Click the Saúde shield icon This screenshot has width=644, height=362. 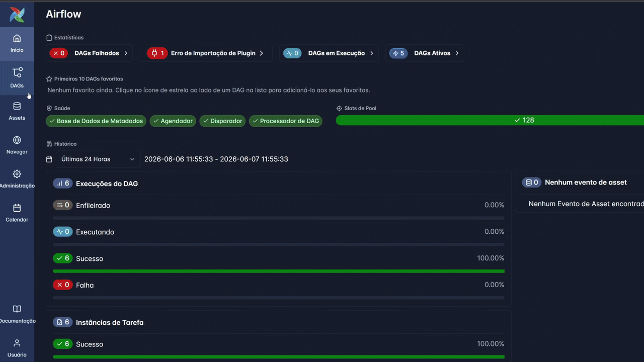coord(49,108)
